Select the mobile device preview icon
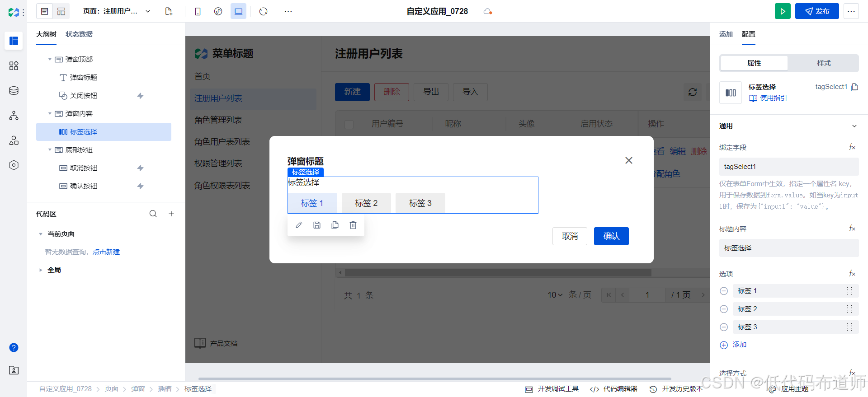The height and width of the screenshot is (397, 868). click(x=198, y=11)
